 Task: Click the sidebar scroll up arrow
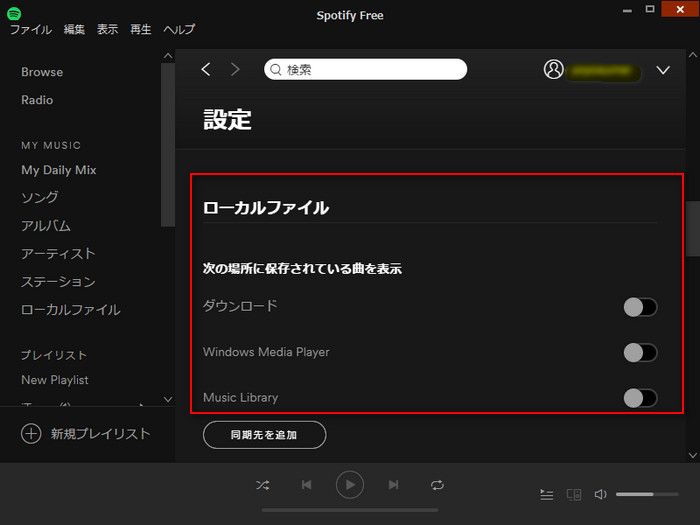pyautogui.click(x=168, y=56)
